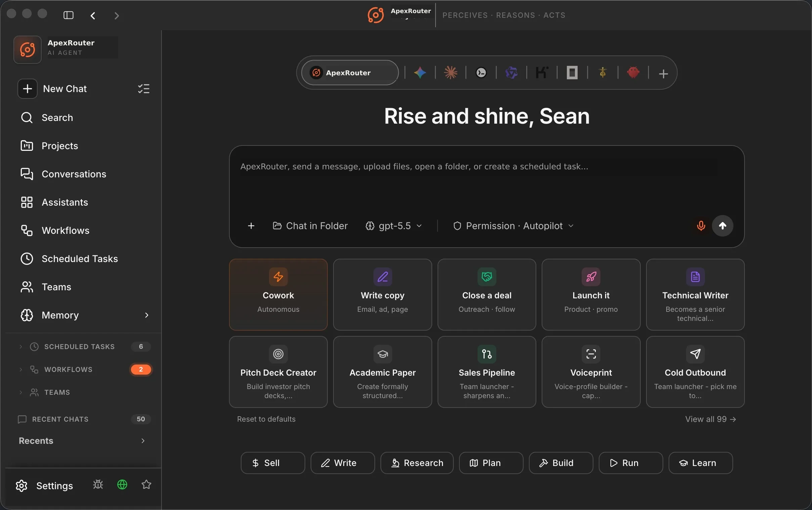Send the message with the up-arrow button

(x=722, y=226)
